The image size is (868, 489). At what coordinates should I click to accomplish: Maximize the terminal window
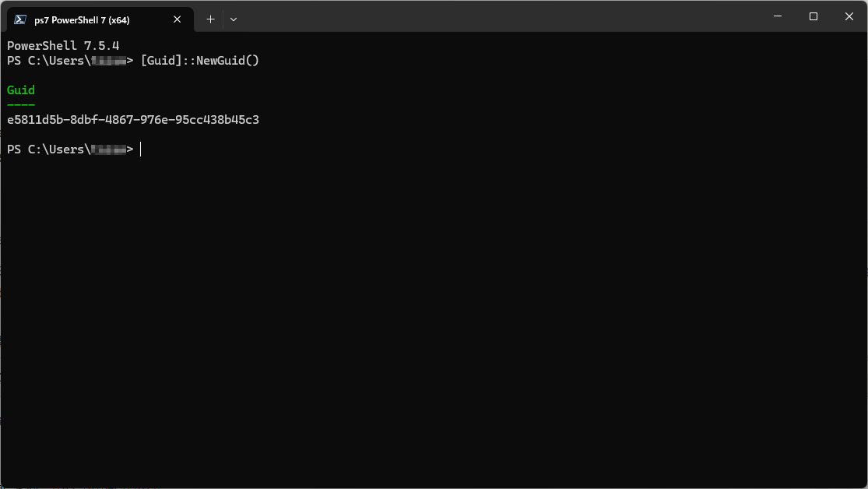[814, 16]
